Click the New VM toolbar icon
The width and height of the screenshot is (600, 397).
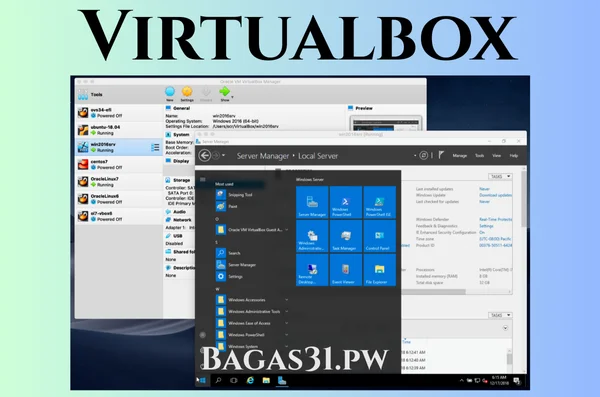tap(170, 92)
